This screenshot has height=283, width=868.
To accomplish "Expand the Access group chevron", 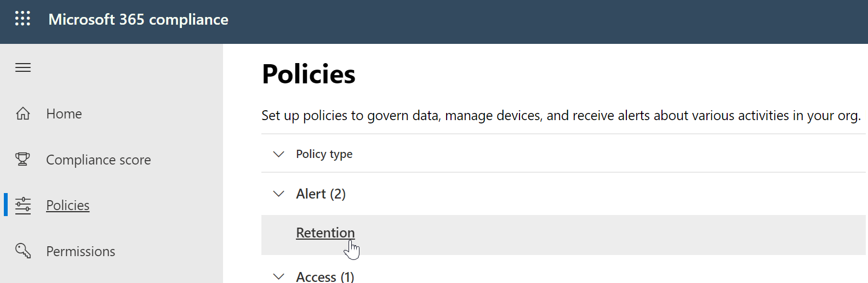I will tap(278, 276).
